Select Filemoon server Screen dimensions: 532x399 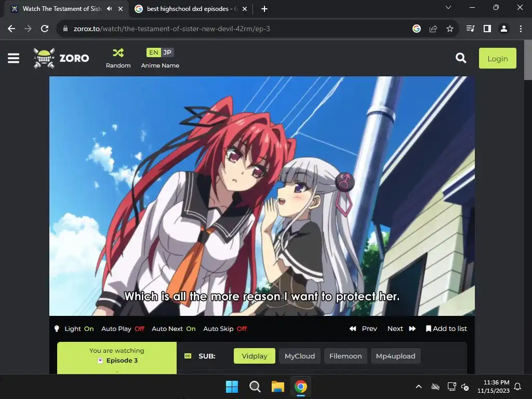345,356
